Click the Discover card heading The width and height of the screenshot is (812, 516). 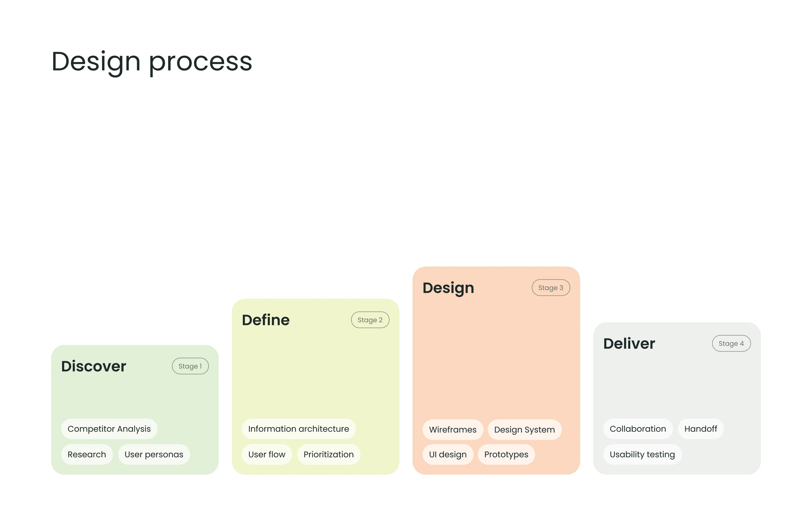tap(94, 366)
